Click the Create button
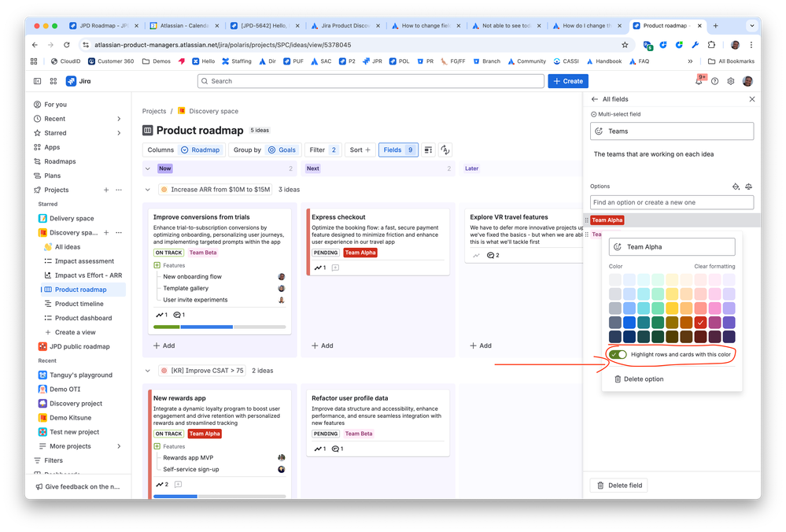Image resolution: width=786 pixels, height=532 pixels. [568, 81]
